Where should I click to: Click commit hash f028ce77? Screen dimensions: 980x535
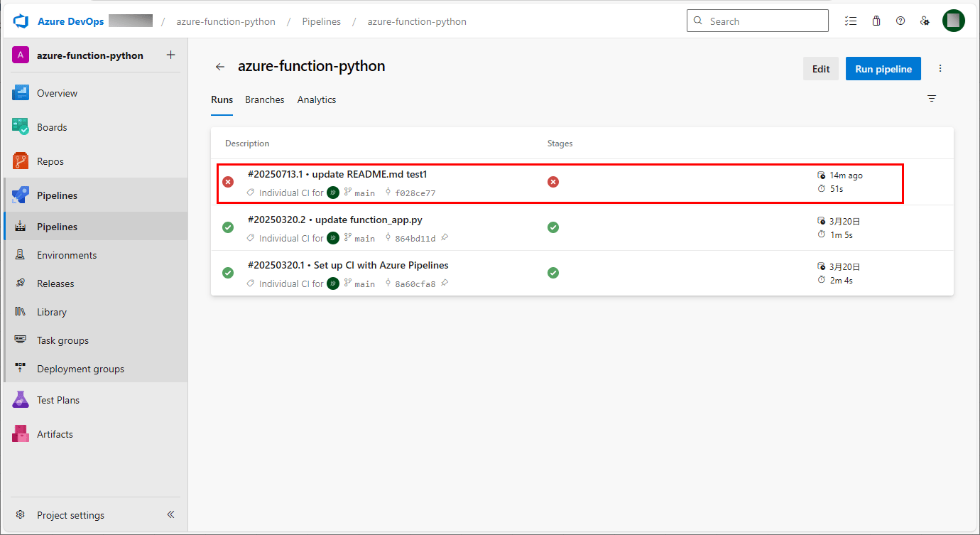pos(415,193)
